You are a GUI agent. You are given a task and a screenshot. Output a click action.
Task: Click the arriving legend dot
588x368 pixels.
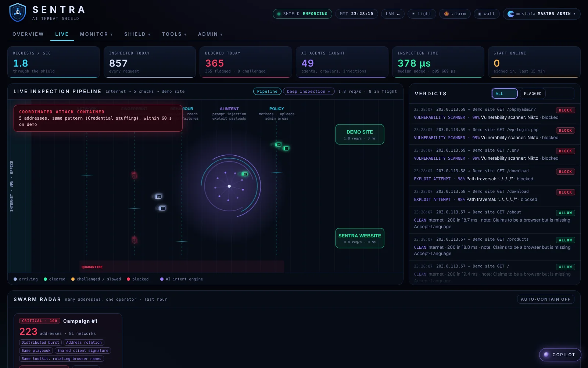point(15,279)
